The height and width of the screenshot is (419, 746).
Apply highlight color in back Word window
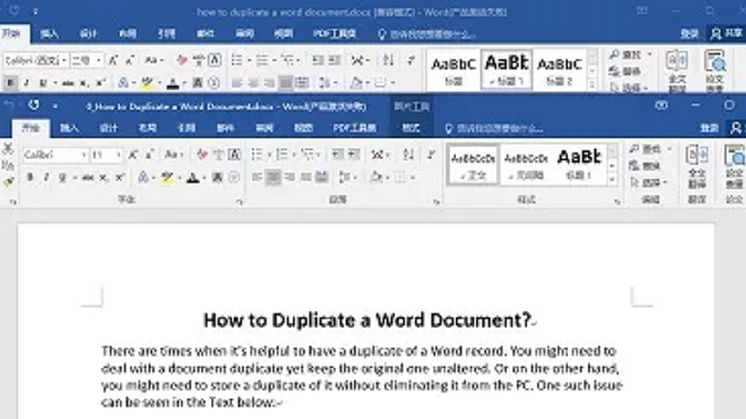[x=147, y=83]
